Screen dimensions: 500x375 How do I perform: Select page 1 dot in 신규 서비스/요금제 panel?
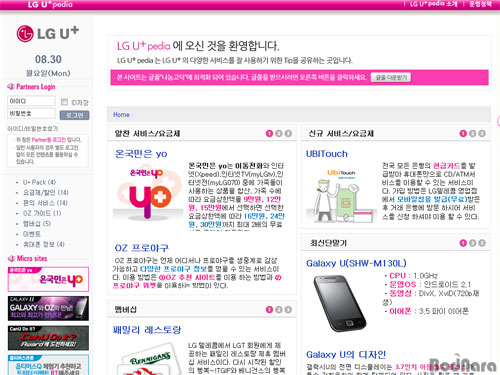coord(463,133)
